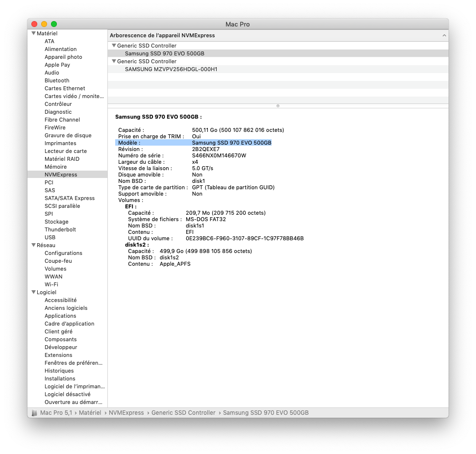Select Cadre d'application entry
Screen dimensions: 476x454
click(69, 324)
